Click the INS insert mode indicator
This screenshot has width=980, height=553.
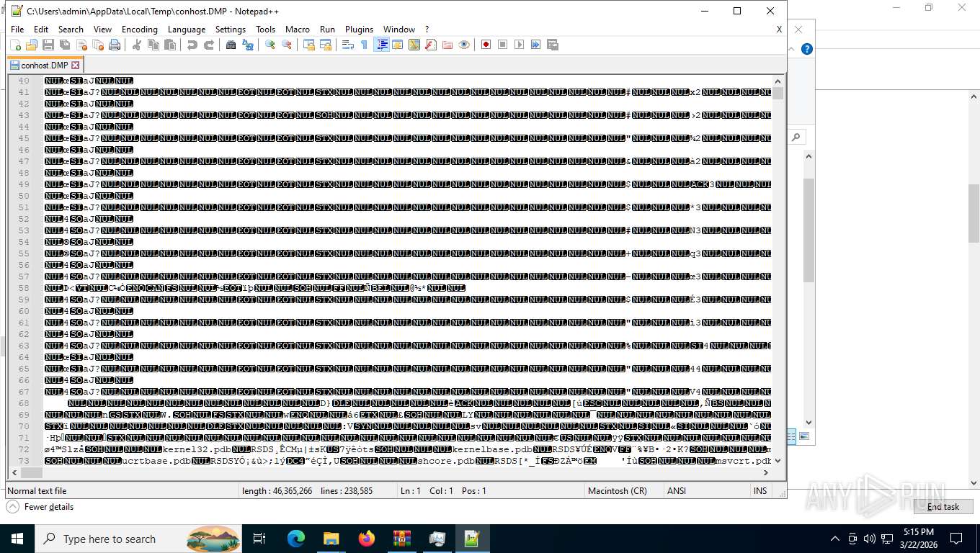[760, 491]
